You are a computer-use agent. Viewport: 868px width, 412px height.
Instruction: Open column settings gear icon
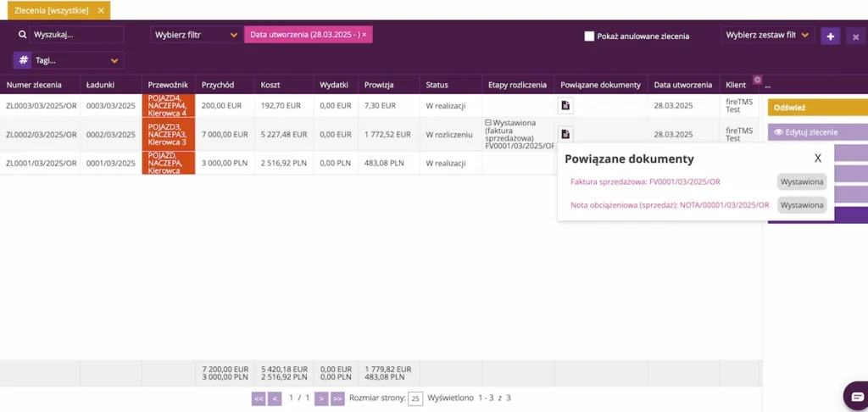[758, 79]
